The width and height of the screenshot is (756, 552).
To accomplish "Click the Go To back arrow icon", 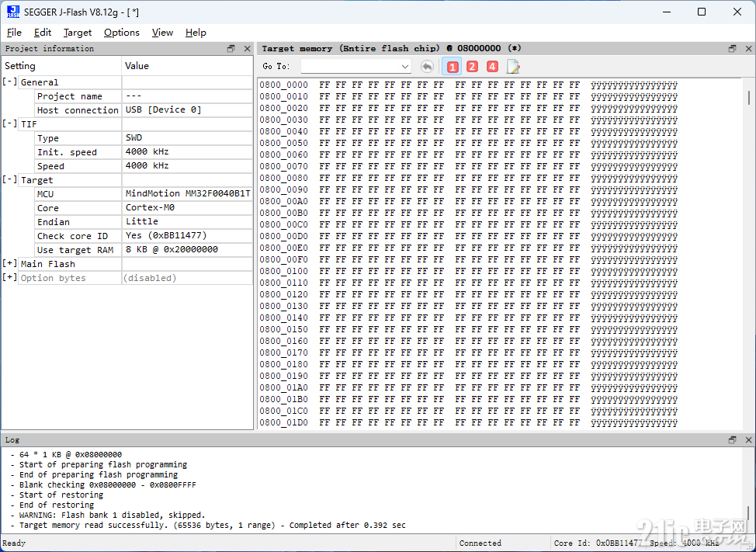I will 427,67.
